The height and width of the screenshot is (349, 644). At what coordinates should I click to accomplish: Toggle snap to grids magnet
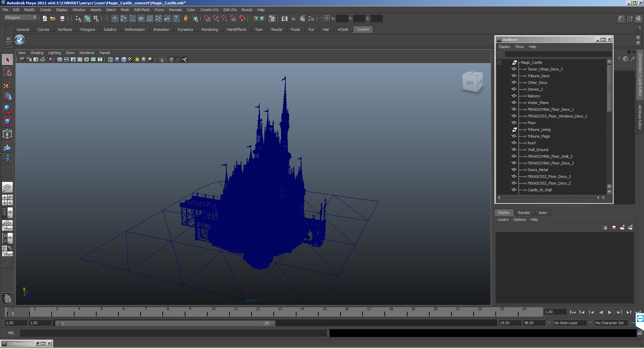click(x=207, y=18)
